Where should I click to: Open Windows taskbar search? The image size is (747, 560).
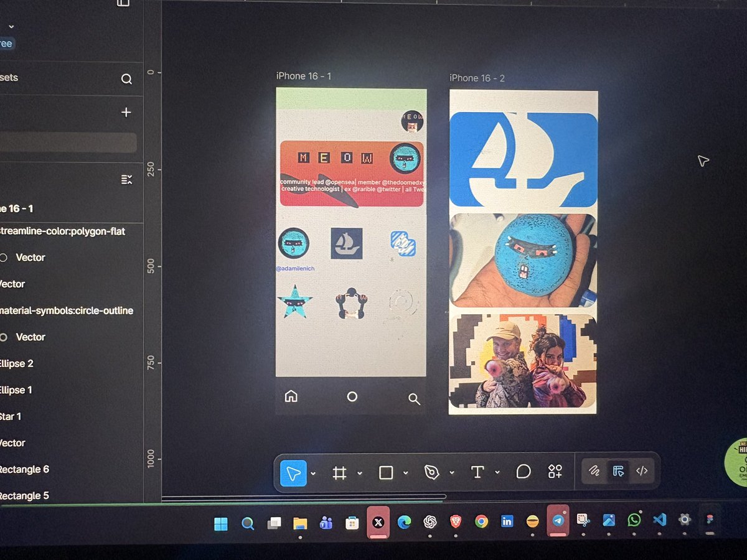pyautogui.click(x=248, y=523)
